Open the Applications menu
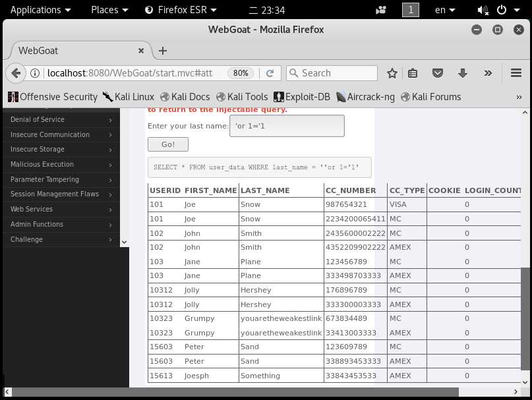Viewport: 532px width, 400px height. 40,10
